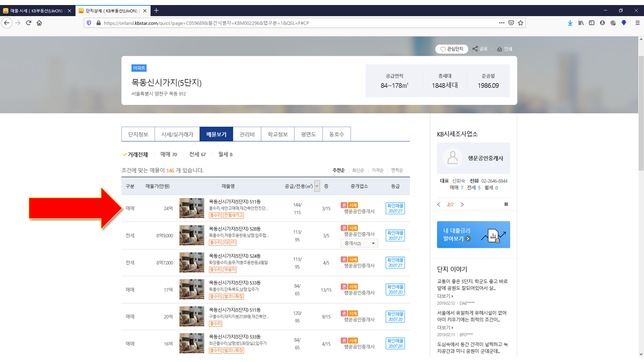
Task: Open the 행운공인중개사 profile card
Action: point(473,158)
